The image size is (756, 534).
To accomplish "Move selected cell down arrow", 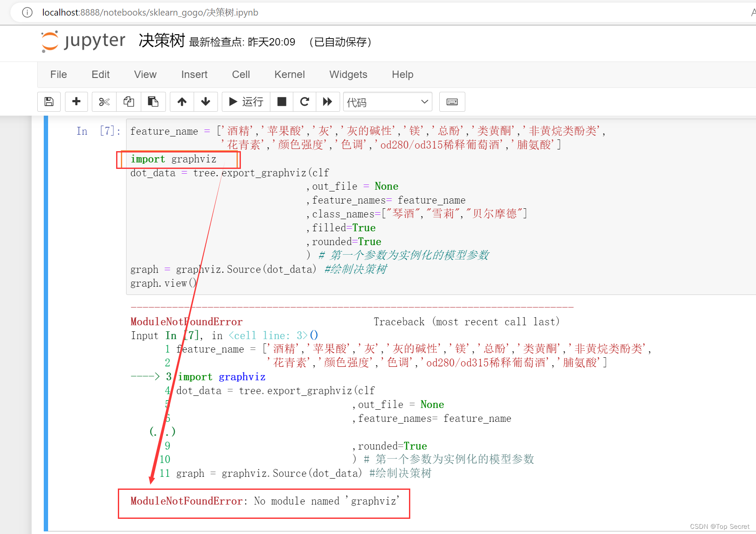I will [x=206, y=102].
